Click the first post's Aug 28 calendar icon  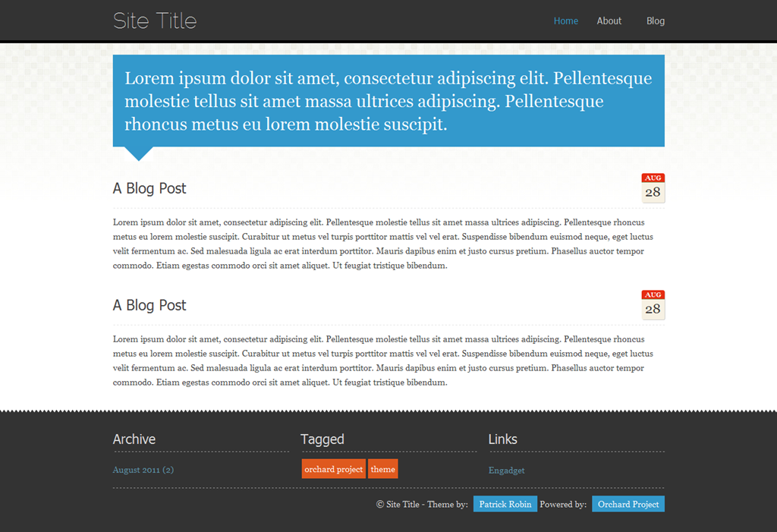pos(653,188)
